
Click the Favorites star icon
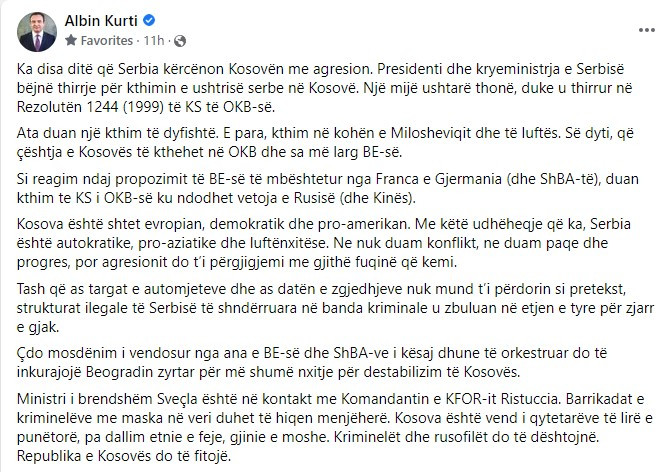pyautogui.click(x=71, y=40)
